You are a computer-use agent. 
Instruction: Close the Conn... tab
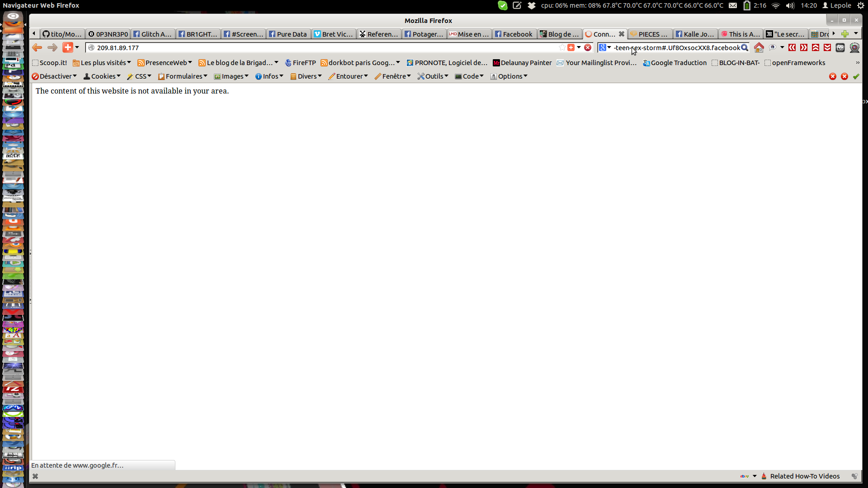[x=622, y=34]
